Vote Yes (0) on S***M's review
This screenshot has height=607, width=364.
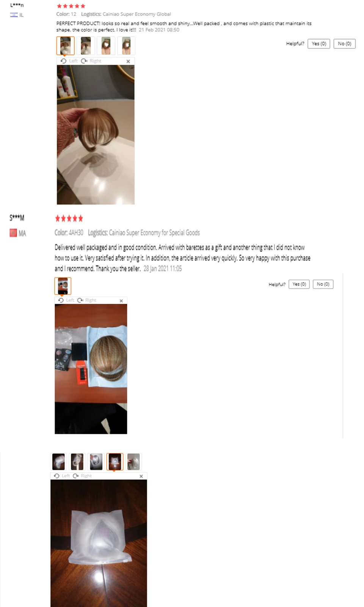299,284
